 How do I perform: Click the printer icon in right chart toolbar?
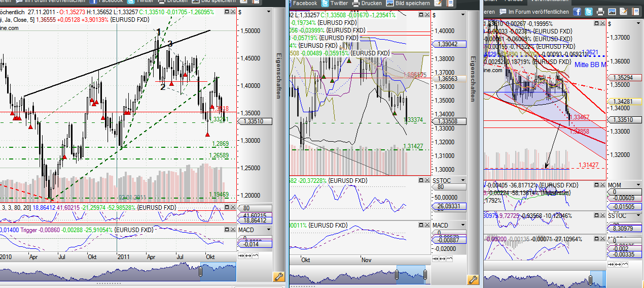pyautogui.click(x=600, y=12)
